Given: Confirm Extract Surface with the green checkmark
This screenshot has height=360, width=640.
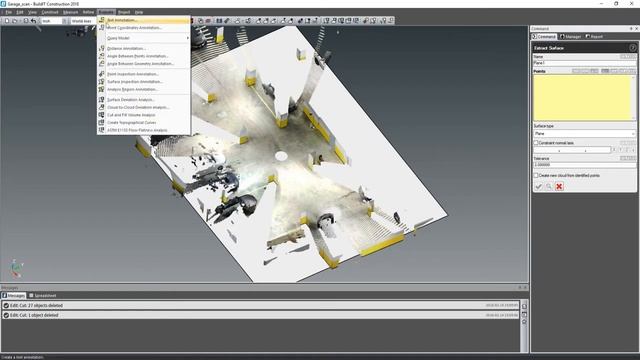Looking at the screenshot, I should [538, 187].
